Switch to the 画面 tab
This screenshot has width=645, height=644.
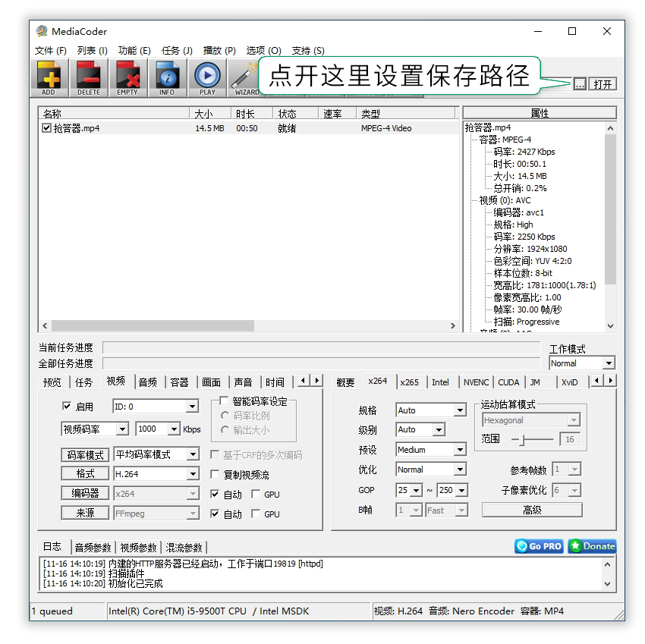point(212,382)
